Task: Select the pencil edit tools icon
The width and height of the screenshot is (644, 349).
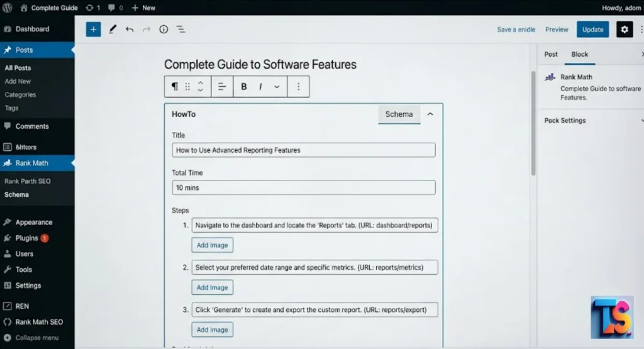Action: pos(112,29)
